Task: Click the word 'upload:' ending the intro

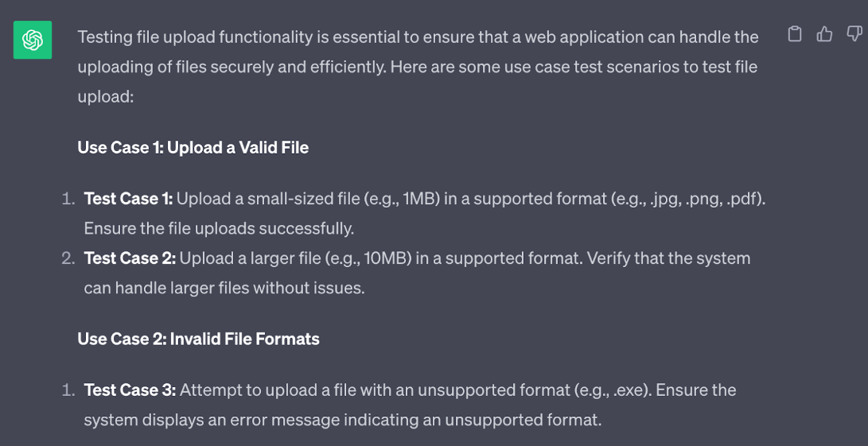Action: (x=106, y=98)
